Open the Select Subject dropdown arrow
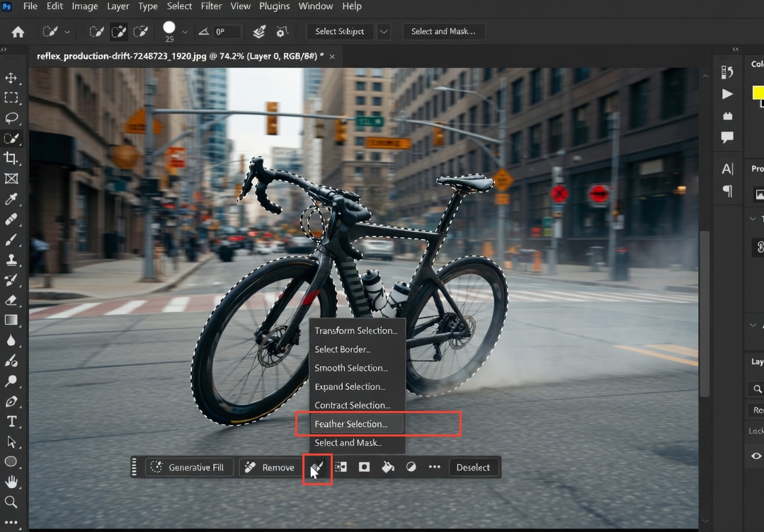This screenshot has height=532, width=764. tap(383, 31)
